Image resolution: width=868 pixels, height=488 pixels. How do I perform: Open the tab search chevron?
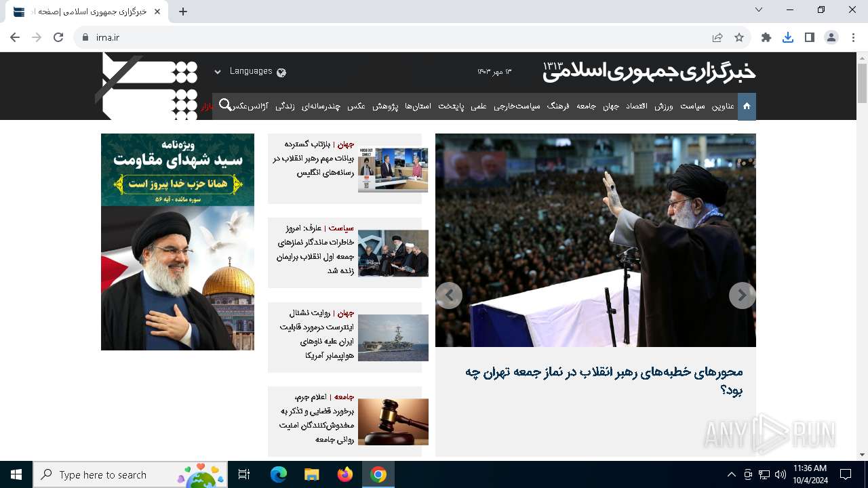[759, 9]
